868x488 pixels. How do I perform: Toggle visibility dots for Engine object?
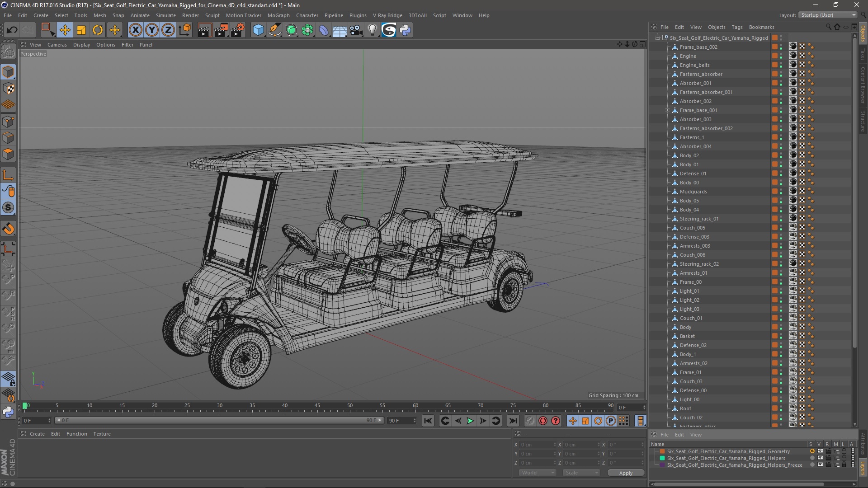coord(781,56)
